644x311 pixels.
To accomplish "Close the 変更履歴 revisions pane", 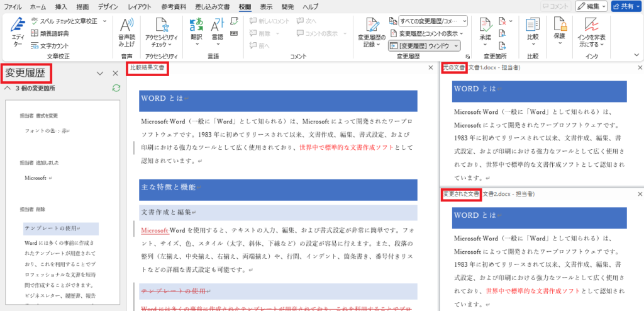I will [116, 73].
